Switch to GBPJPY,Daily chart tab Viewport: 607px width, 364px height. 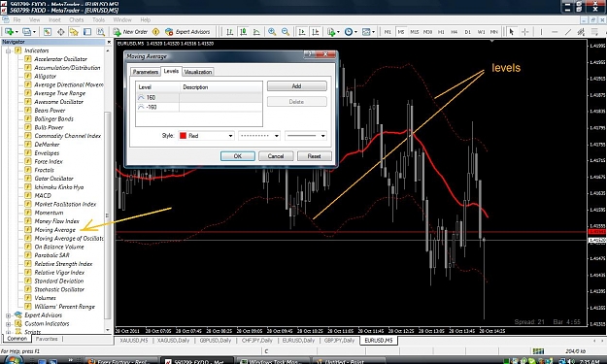pos(340,341)
